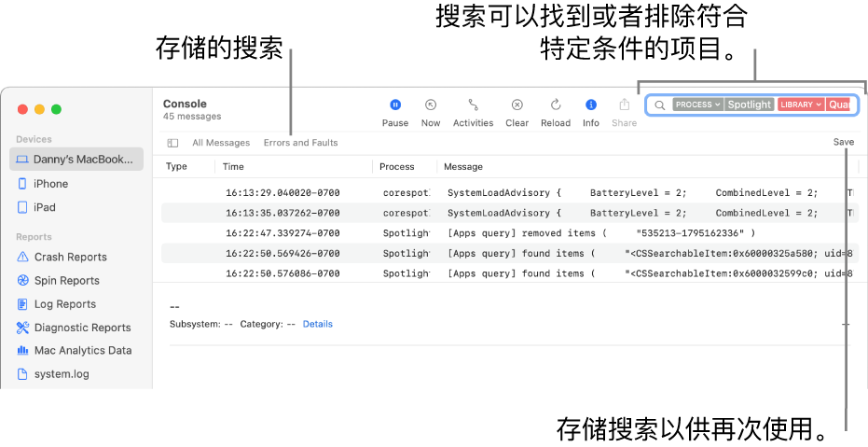Image resolution: width=868 pixels, height=447 pixels.
Task: Open the Details link in message pane
Action: click(x=318, y=324)
